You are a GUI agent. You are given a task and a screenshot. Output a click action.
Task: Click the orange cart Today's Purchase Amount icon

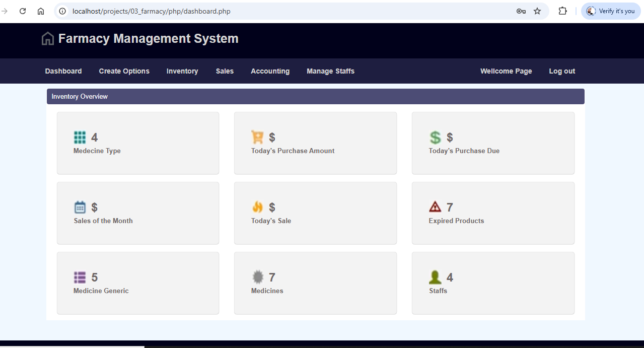[x=257, y=137]
